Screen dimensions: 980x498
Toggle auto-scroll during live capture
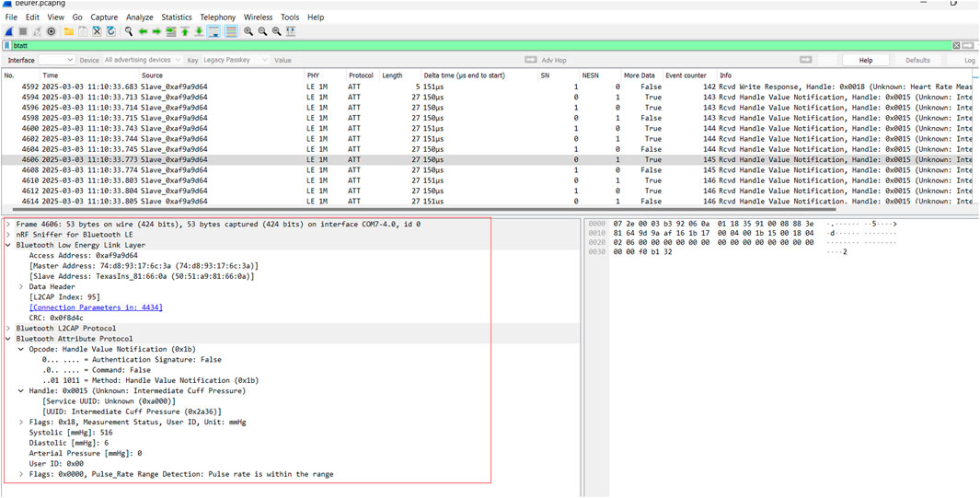213,31
